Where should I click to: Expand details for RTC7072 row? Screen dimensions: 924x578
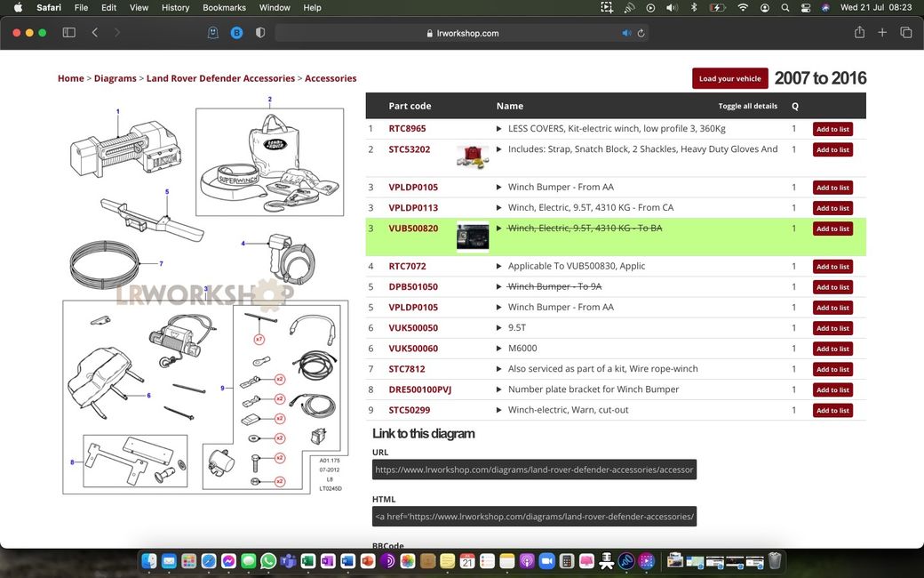coord(499,266)
